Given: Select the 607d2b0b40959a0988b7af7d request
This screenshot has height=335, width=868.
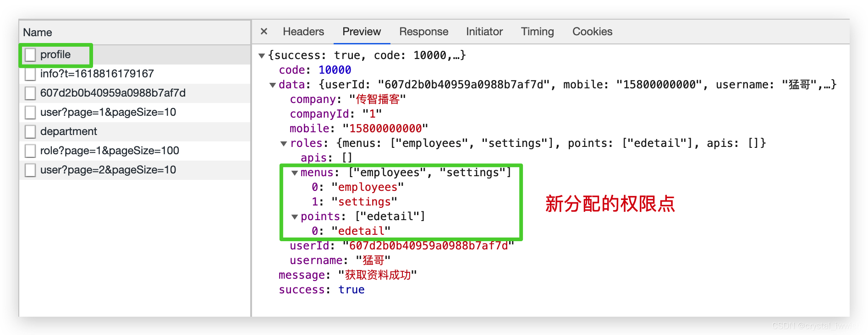Looking at the screenshot, I should (x=135, y=93).
